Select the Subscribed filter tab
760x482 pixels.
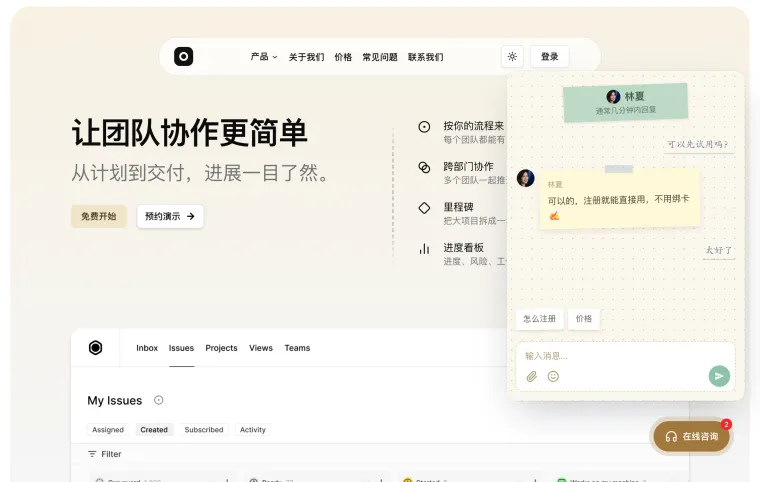point(204,430)
